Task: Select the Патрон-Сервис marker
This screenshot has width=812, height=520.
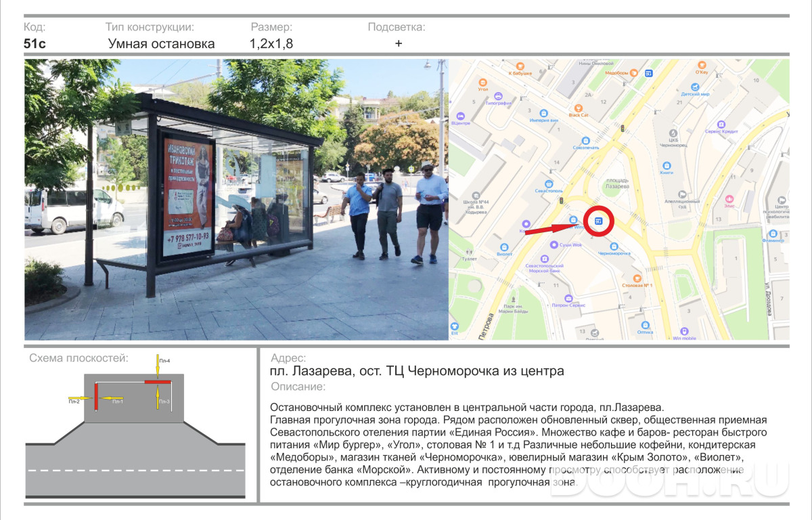Action: tap(568, 298)
